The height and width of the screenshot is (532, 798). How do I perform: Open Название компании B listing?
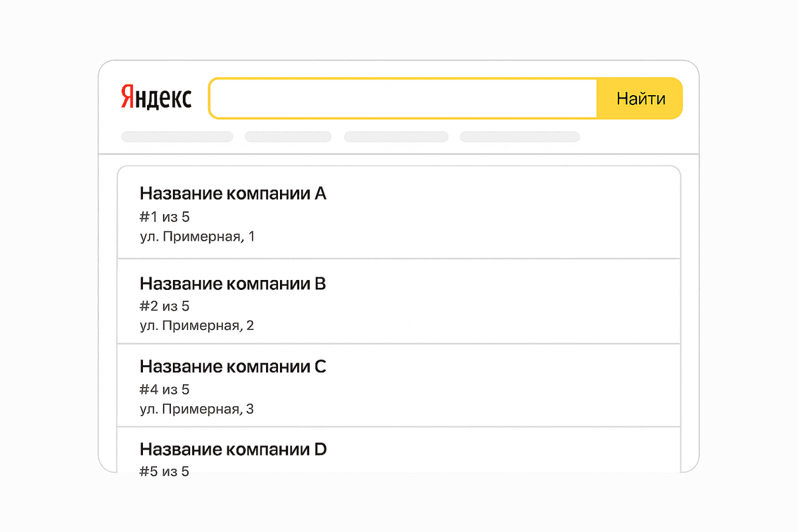coord(232,284)
